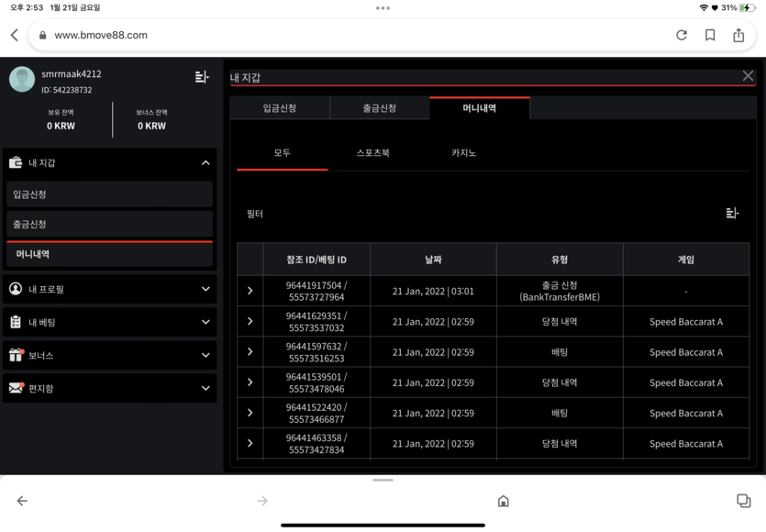Open the three-dot multitasking menu
This screenshot has width=766, height=532.
383,8
